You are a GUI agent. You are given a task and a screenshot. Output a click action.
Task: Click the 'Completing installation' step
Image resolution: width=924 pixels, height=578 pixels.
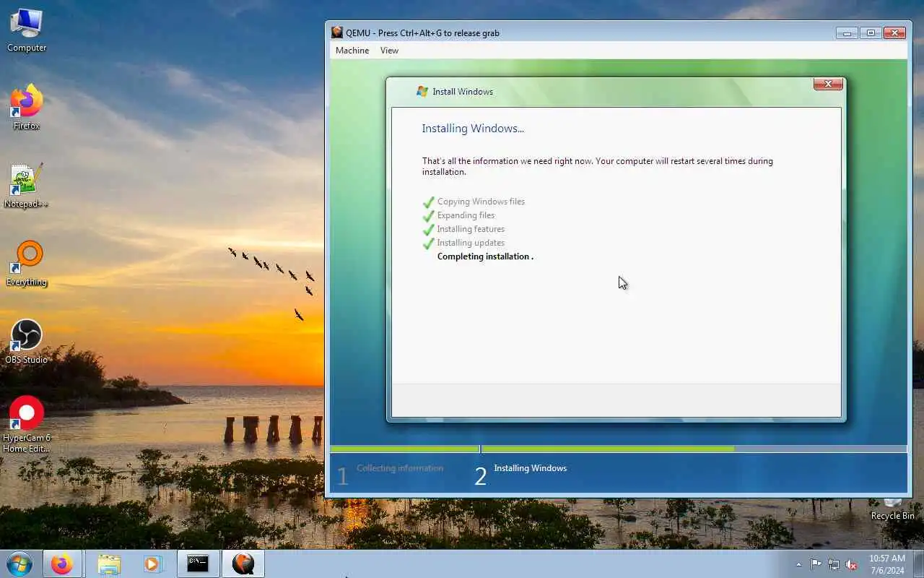(x=485, y=256)
